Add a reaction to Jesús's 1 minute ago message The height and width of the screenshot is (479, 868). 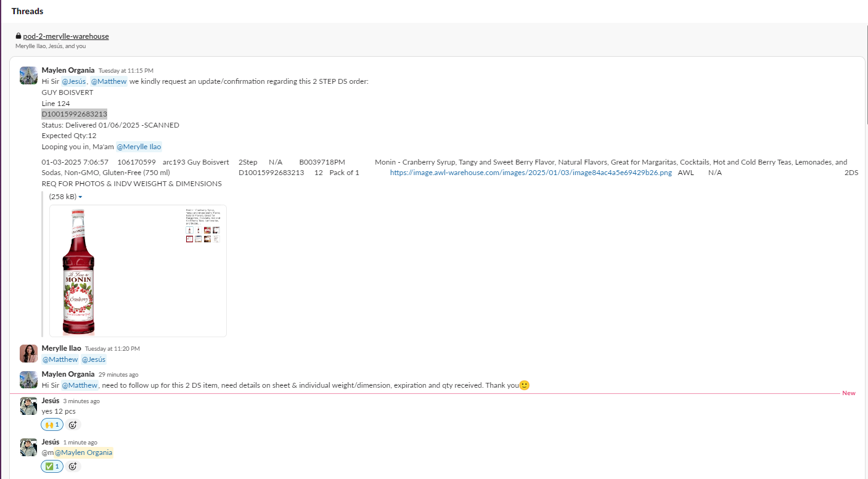click(73, 467)
